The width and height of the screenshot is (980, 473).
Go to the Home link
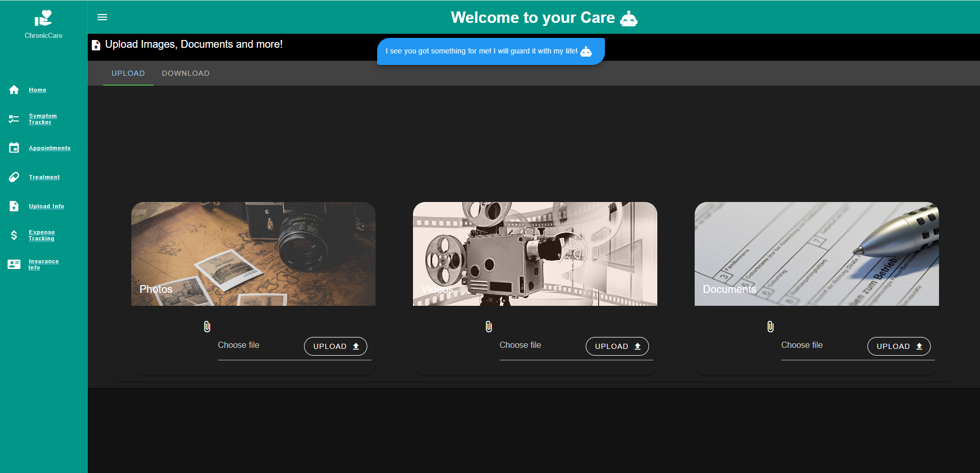pyautogui.click(x=37, y=90)
